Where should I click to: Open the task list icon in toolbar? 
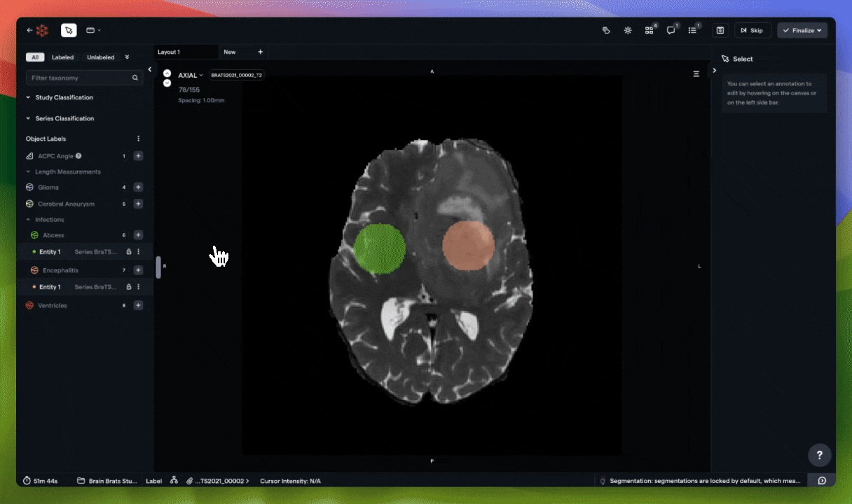[692, 30]
